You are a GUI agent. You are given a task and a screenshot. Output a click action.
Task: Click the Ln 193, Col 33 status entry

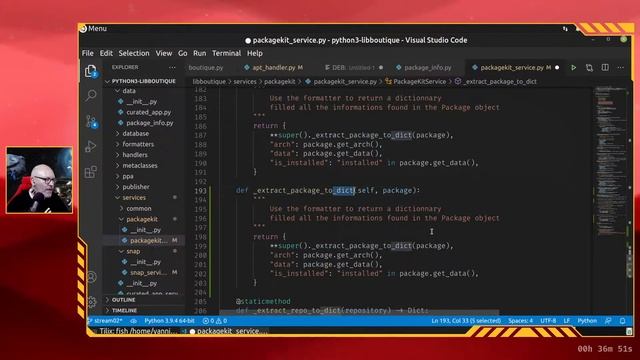(466, 321)
